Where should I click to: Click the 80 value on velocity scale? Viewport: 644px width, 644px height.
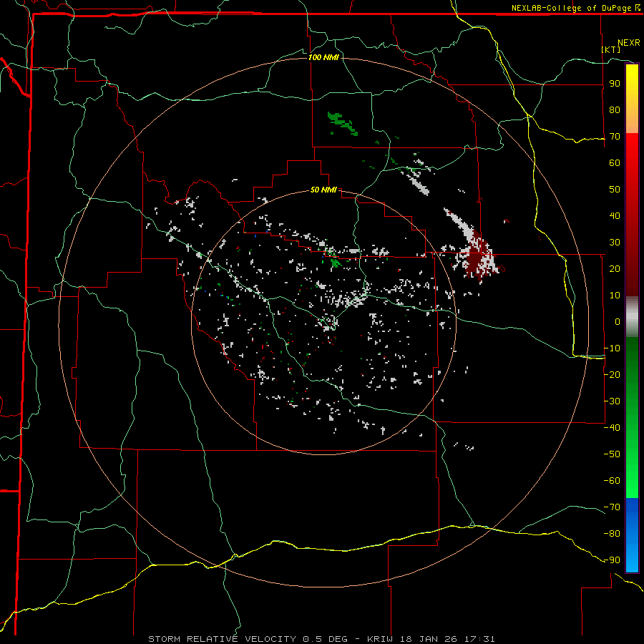pyautogui.click(x=615, y=110)
